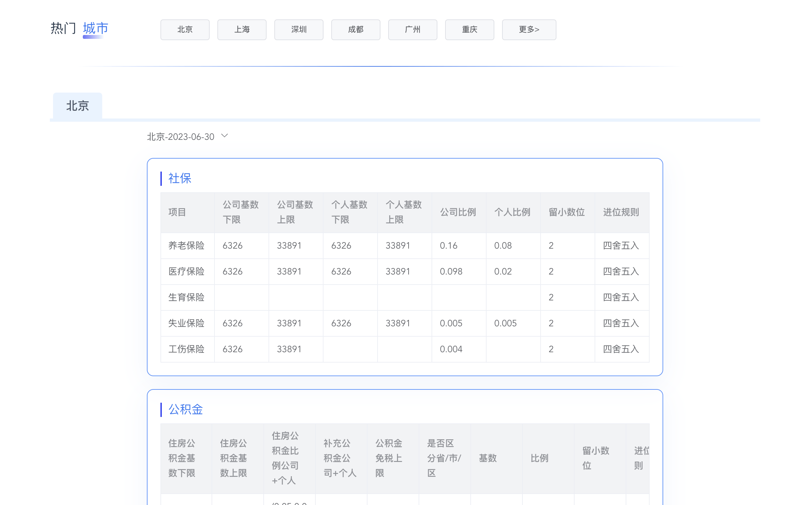This screenshot has height=505, width=812.
Task: Select the 北京 tab
Action: coord(77,106)
